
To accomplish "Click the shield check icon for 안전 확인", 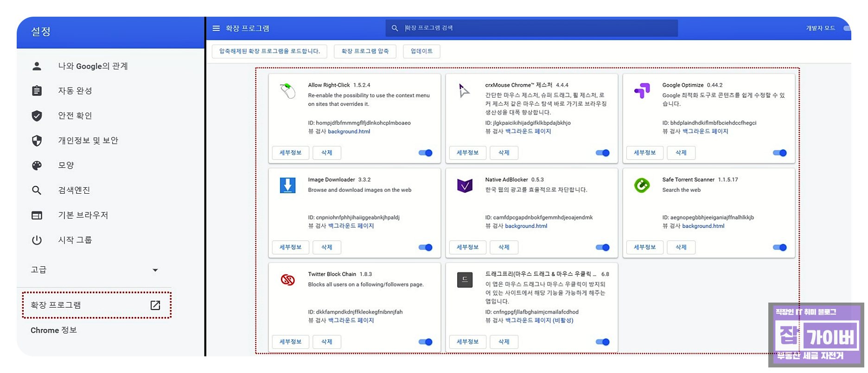I will coord(37,115).
